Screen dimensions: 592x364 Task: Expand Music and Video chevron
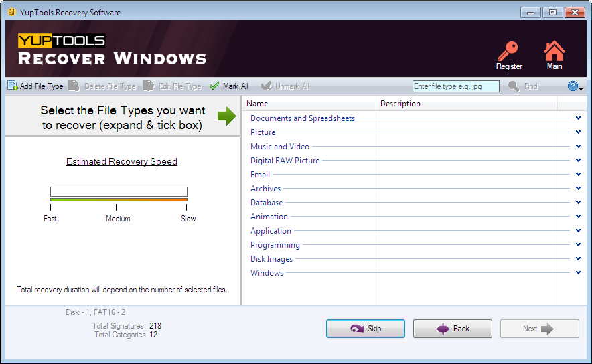point(578,146)
